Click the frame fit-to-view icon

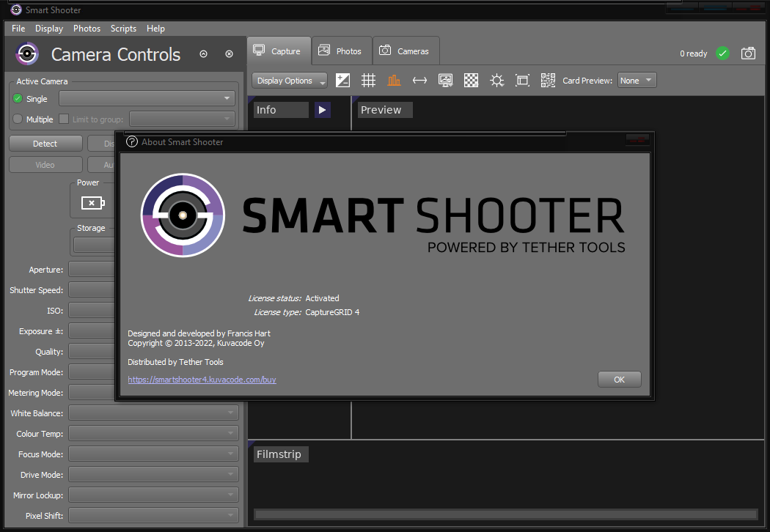[x=522, y=80]
